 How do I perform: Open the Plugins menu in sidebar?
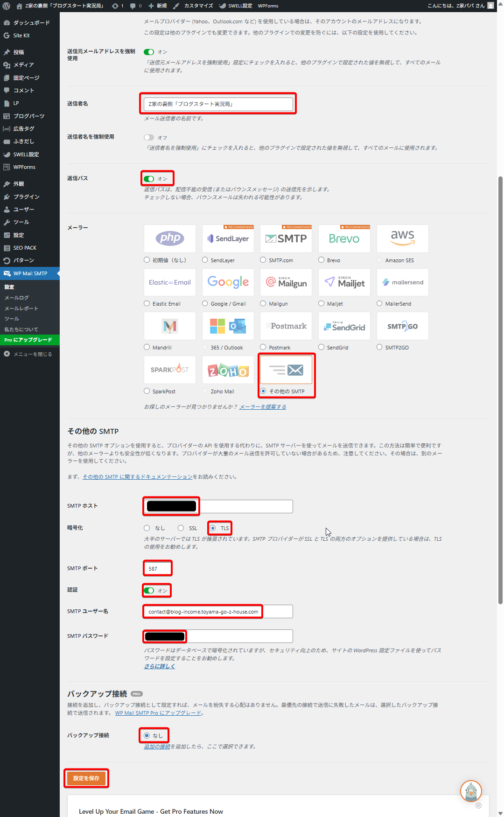click(x=26, y=197)
